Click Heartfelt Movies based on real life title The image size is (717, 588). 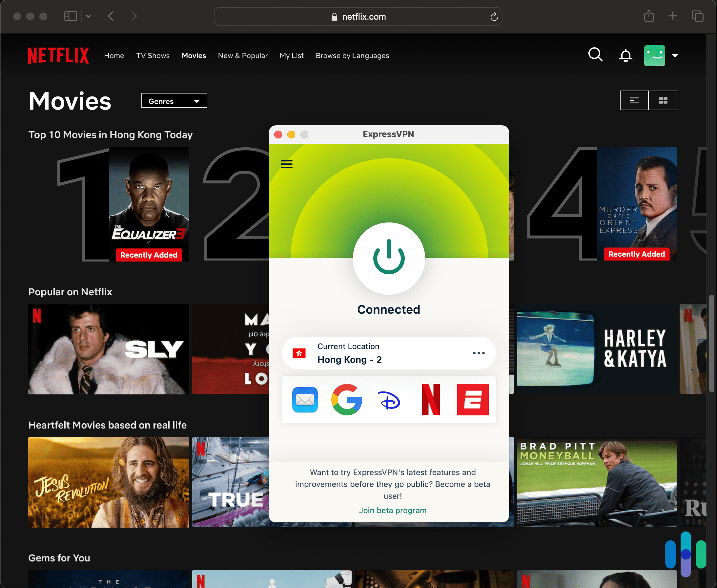107,425
